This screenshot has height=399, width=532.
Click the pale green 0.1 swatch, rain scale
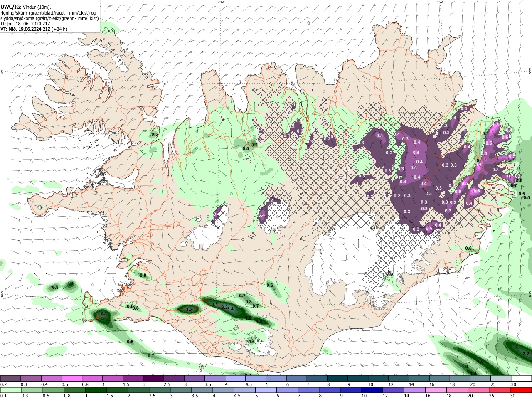[x=10, y=390]
